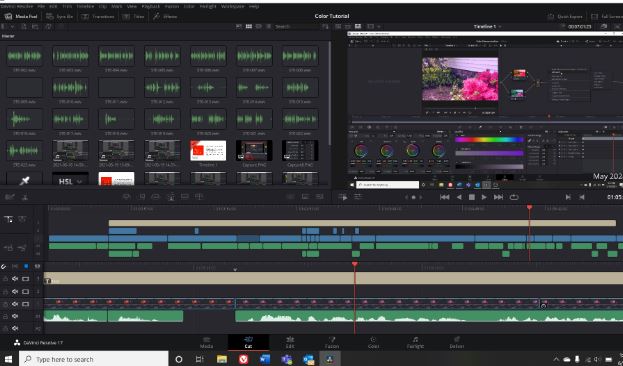Go to last frame in viewer
This screenshot has height=366, width=623.
498,197
